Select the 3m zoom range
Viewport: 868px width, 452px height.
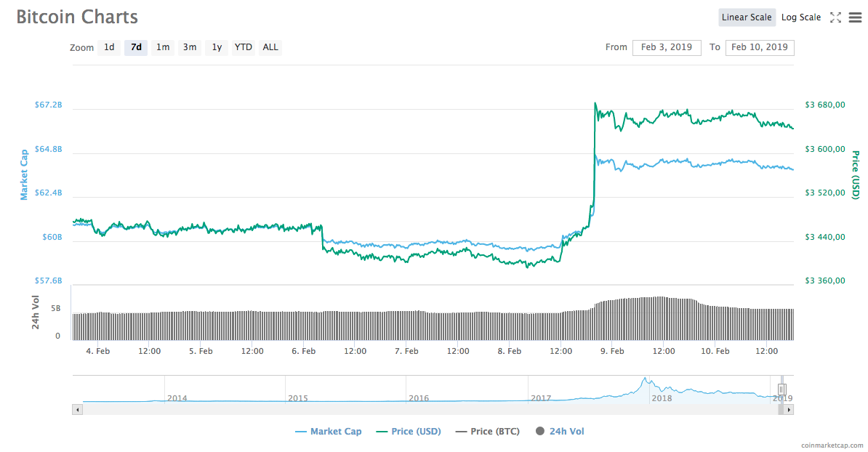(x=190, y=47)
